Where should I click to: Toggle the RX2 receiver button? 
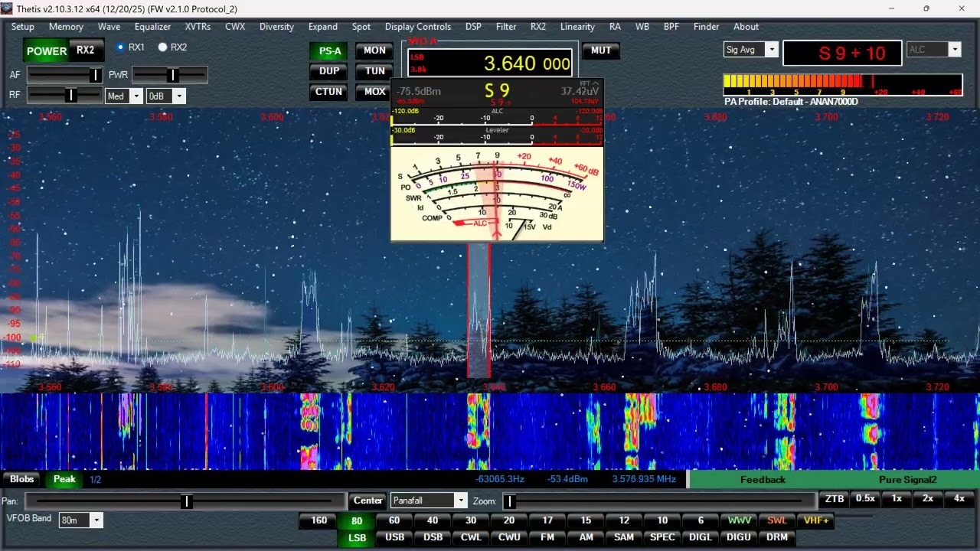86,51
